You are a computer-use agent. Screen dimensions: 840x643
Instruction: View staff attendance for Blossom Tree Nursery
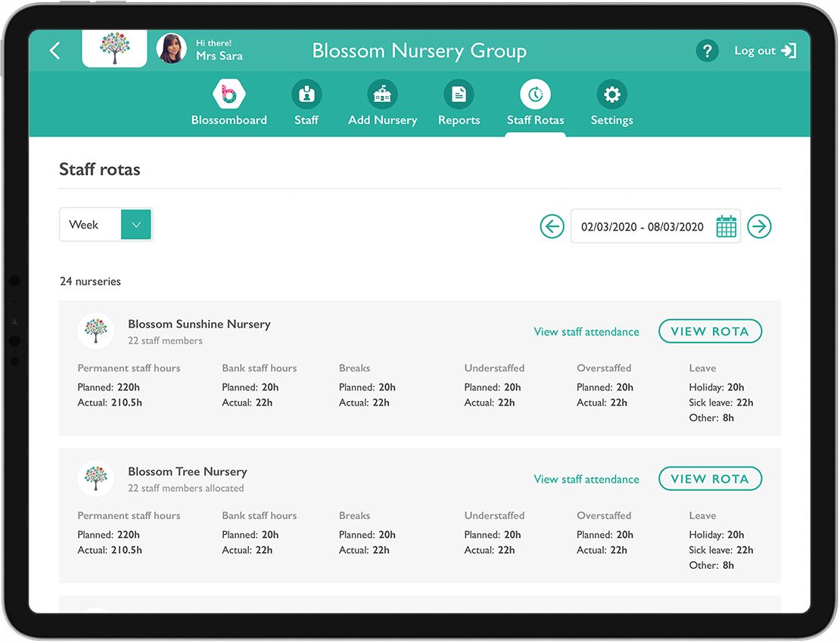click(x=586, y=479)
